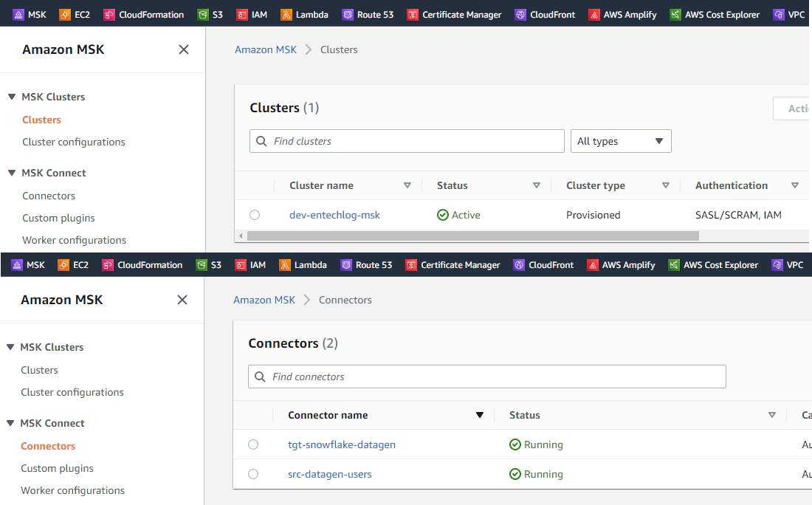812x505 pixels.
Task: Collapse MSK Clusters section on Connectors page sidebar
Action: (10, 347)
